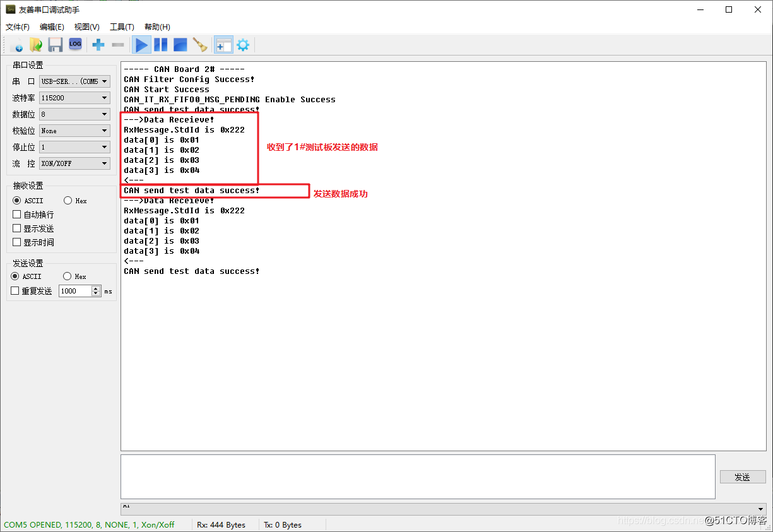
Task: Increase the repeat interval with up arrow
Action: pos(96,288)
